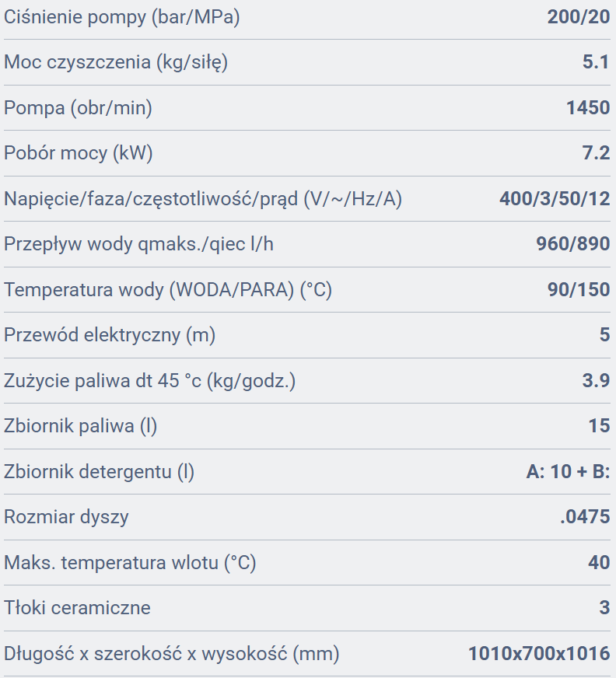Click the 'Zbiornik paliwa (l)' label
This screenshot has width=616, height=678.
[x=86, y=426]
